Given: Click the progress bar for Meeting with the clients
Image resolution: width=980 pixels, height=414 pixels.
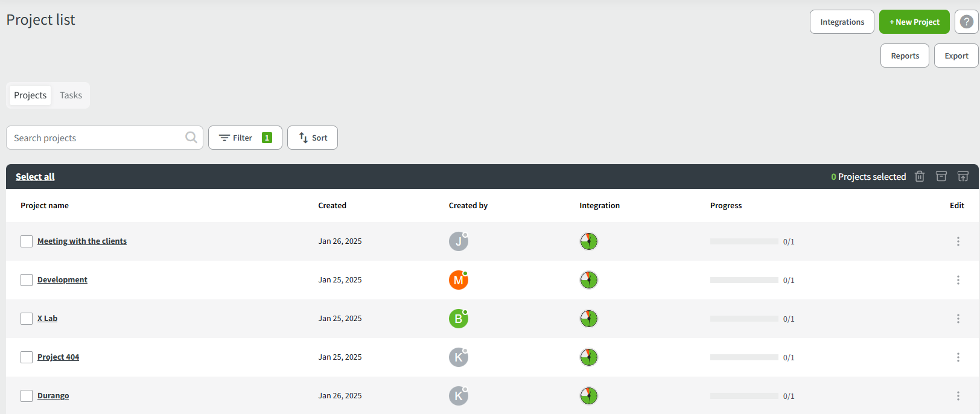Looking at the screenshot, I should 744,241.
